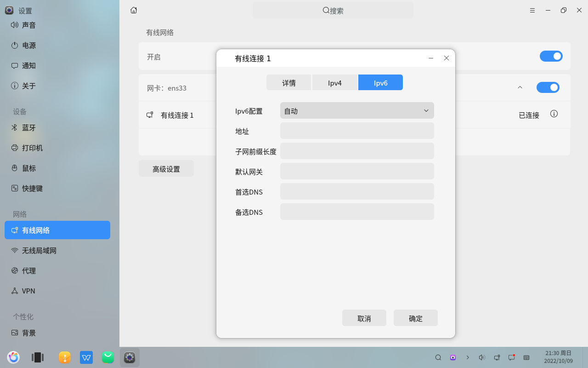Click the volume icon in system tray
588x368 pixels.
[482, 357]
